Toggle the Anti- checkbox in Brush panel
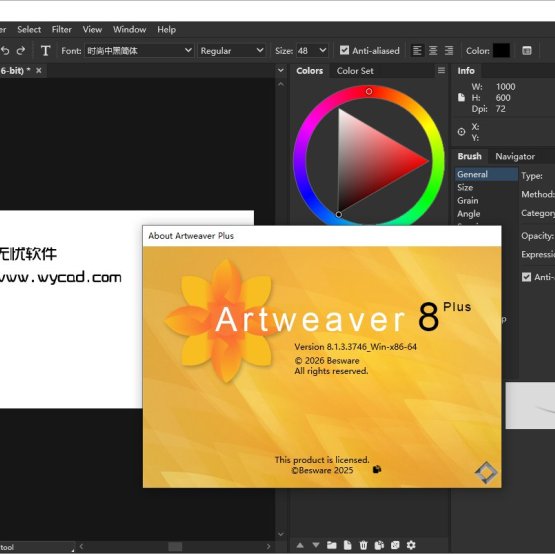555x554 pixels. [526, 277]
